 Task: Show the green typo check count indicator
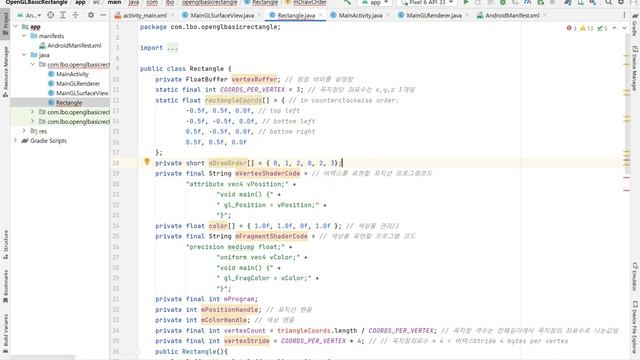tap(602, 28)
